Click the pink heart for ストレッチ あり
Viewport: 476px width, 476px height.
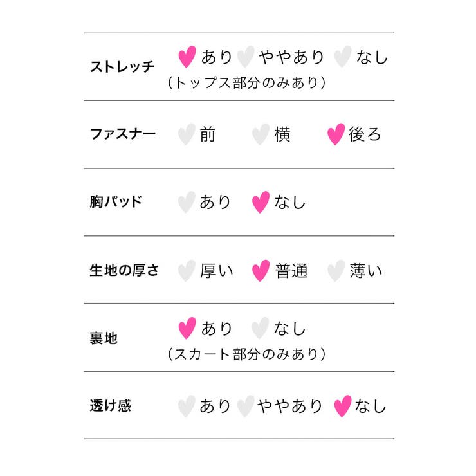(x=187, y=57)
